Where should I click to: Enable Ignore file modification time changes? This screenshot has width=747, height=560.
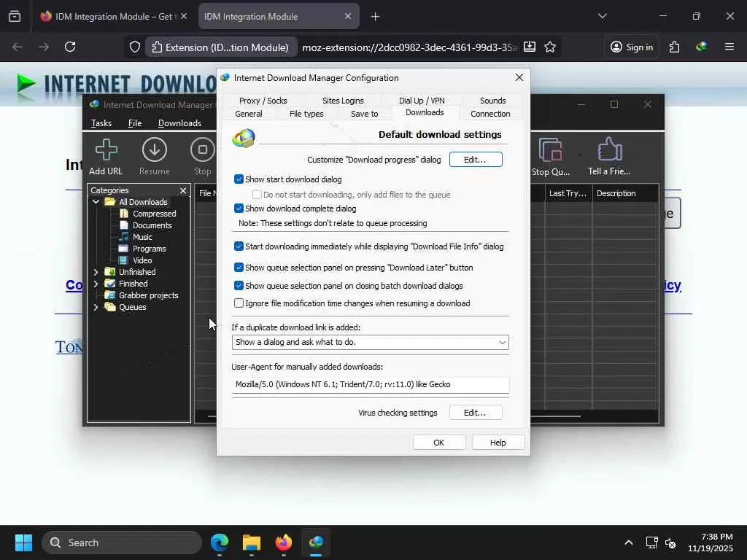(239, 303)
